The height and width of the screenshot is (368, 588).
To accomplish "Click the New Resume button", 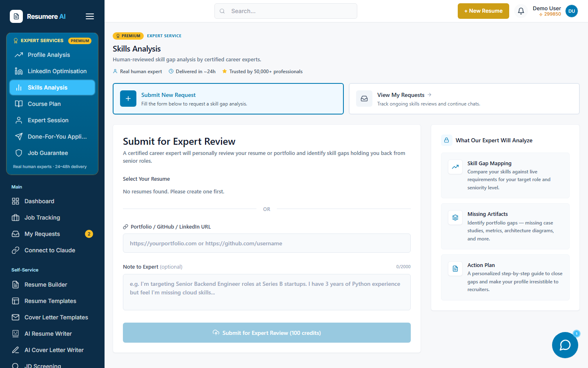I will click(483, 11).
